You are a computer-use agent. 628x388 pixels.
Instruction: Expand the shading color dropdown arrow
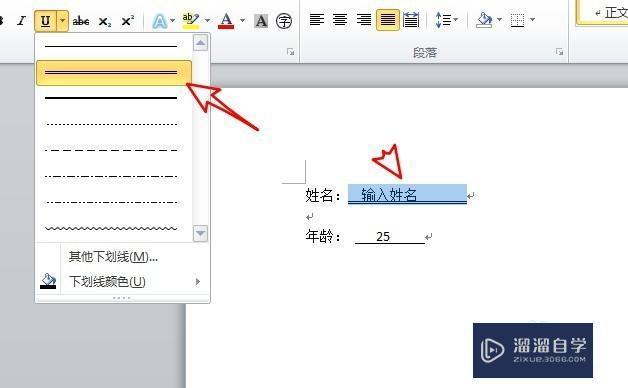coord(499,19)
